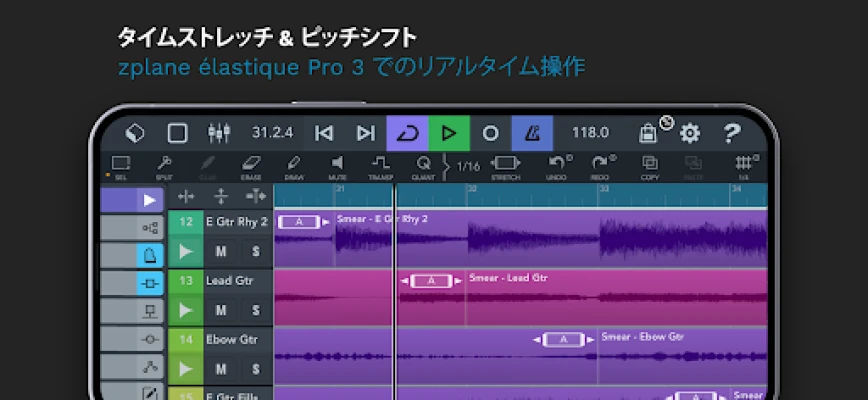The height and width of the screenshot is (400, 868).
Task: Toggle the metronome
Action: tap(532, 133)
